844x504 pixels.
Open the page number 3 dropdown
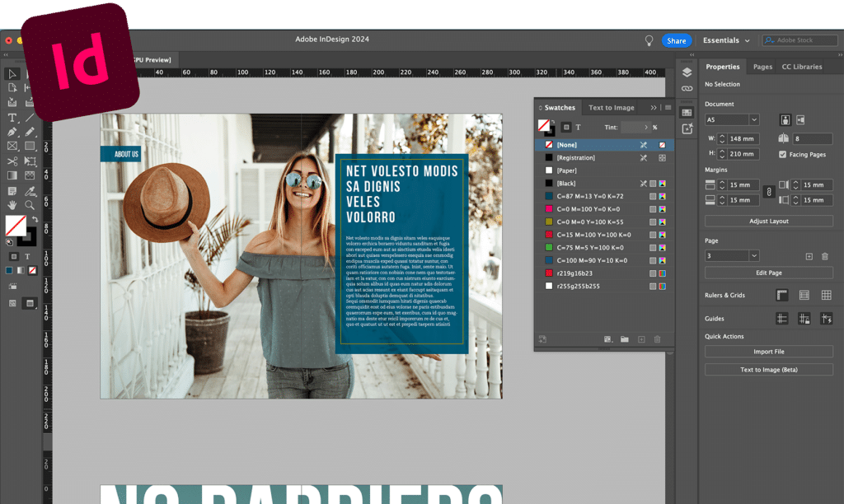[753, 256]
